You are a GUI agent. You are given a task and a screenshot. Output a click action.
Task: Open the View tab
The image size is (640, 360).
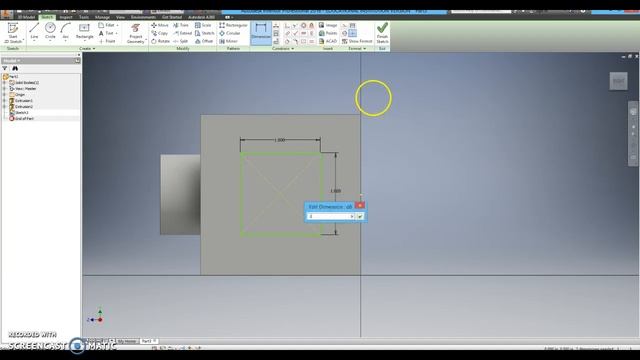(x=120, y=17)
